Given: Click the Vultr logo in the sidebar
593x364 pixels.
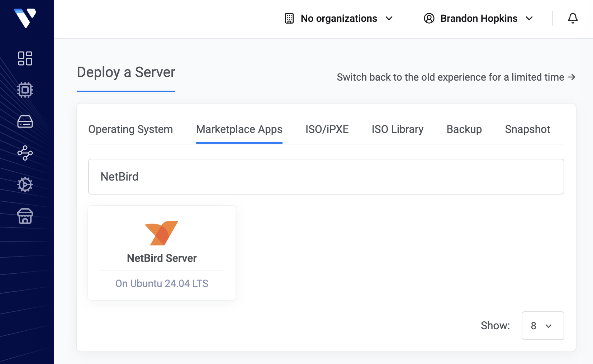Looking at the screenshot, I should [25, 18].
